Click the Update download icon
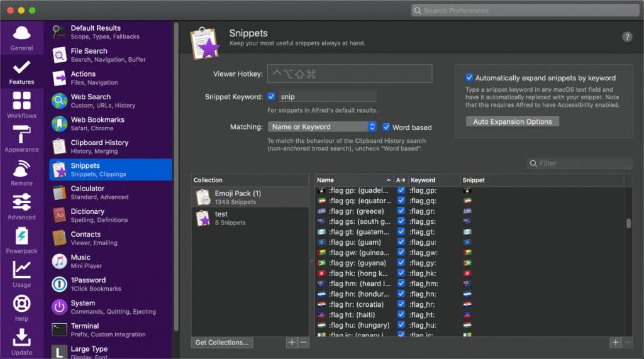The image size is (644, 359). click(22, 337)
